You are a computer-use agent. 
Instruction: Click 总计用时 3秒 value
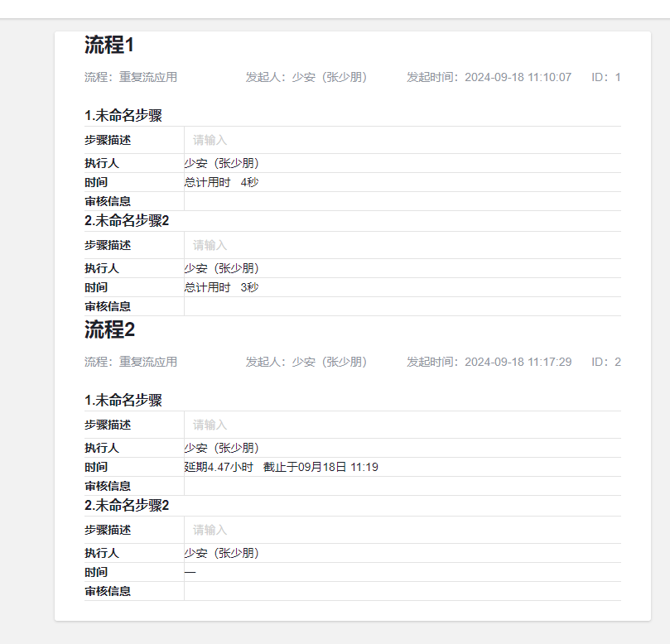tap(221, 287)
